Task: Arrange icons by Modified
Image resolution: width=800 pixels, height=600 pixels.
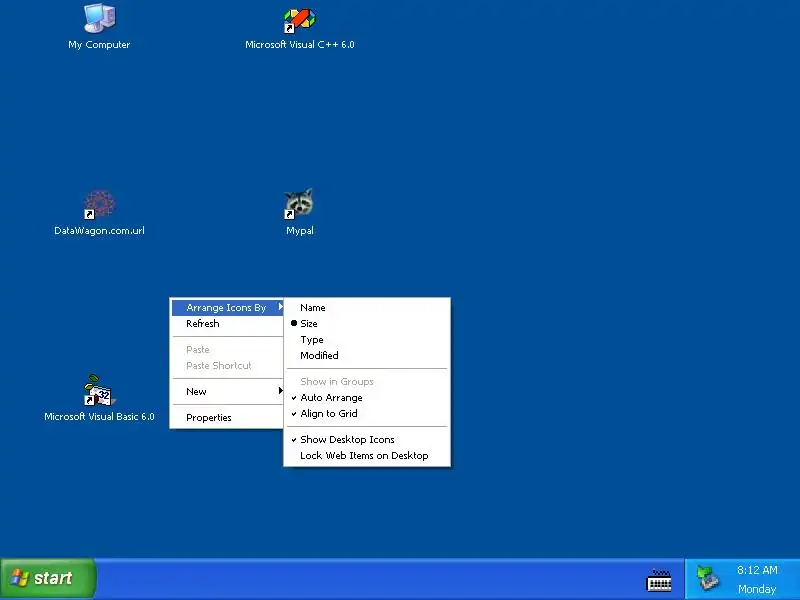Action: (367, 356)
